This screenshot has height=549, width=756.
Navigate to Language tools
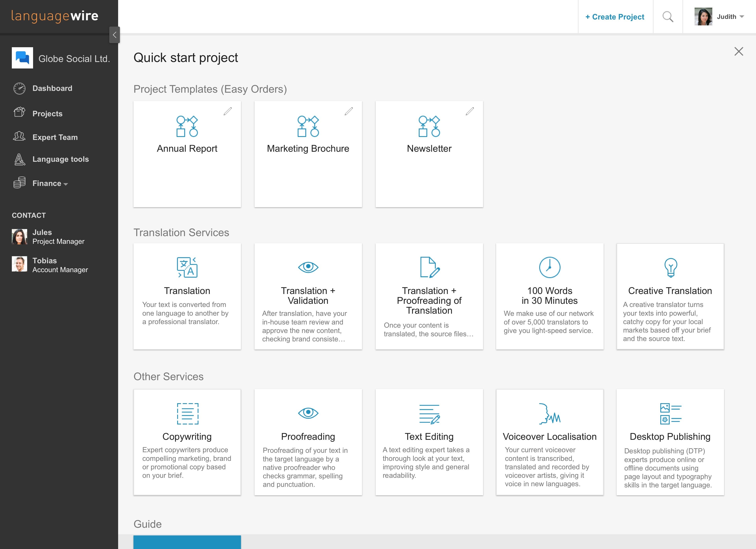coord(60,159)
